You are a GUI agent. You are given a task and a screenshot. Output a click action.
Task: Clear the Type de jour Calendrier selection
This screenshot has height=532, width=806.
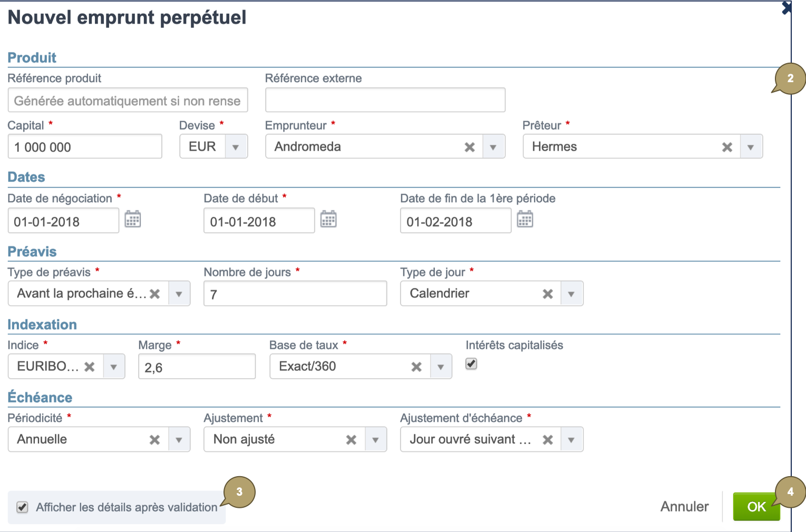(547, 293)
